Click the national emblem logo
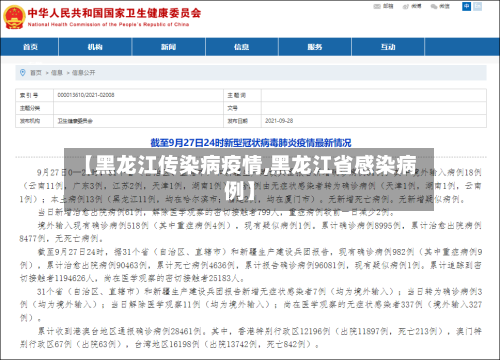Image resolution: width=500 pixels, height=360 pixels. click(14, 17)
